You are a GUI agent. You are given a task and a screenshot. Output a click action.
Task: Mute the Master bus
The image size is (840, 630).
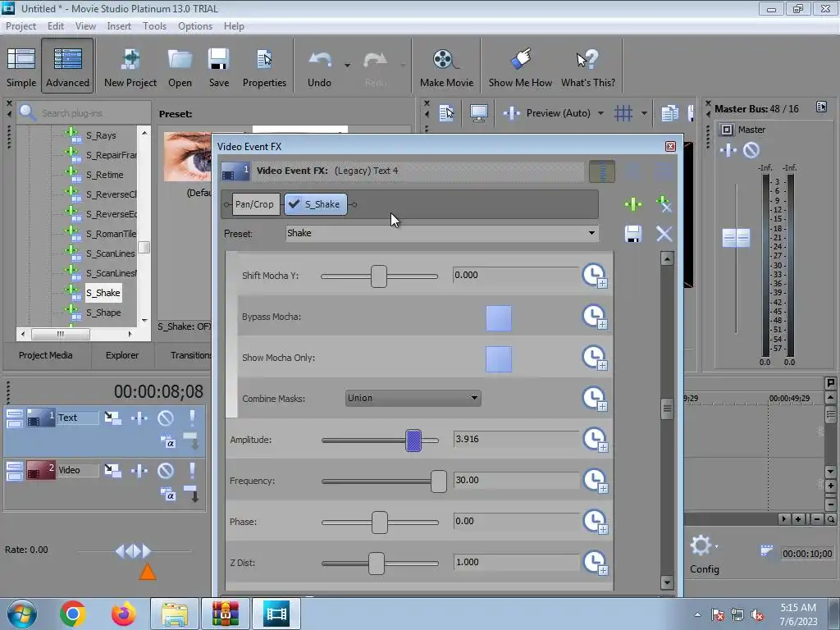[751, 151]
